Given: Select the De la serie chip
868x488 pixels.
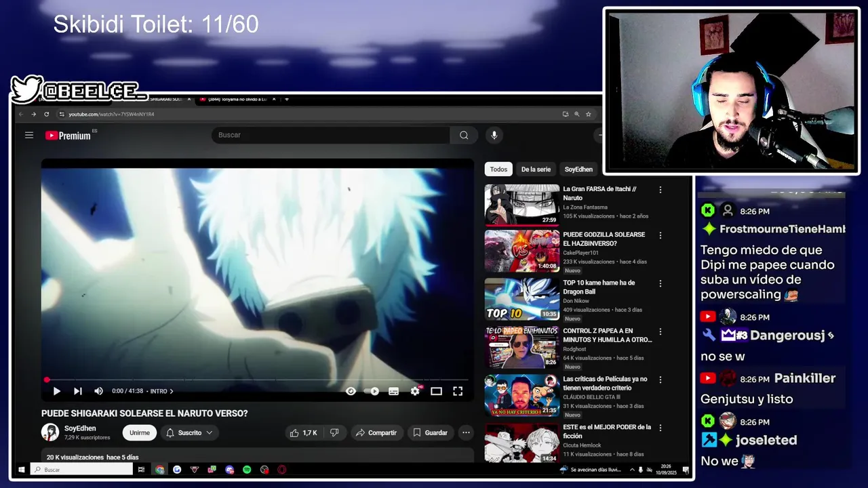Looking at the screenshot, I should pos(536,169).
